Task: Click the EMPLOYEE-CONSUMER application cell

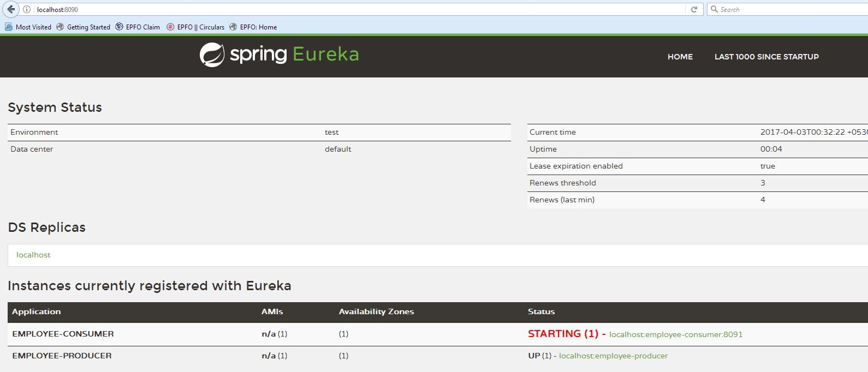Action: click(63, 334)
